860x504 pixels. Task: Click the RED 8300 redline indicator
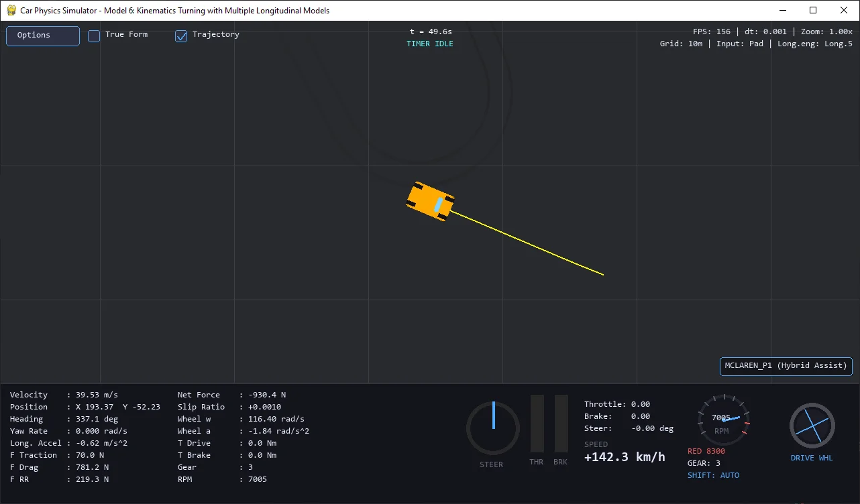(x=706, y=451)
